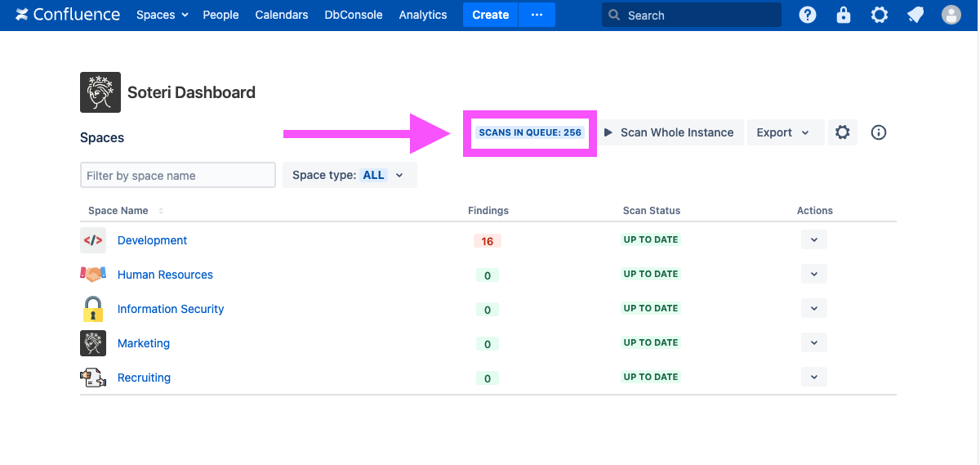Expand actions for Recruiting space

[813, 377]
